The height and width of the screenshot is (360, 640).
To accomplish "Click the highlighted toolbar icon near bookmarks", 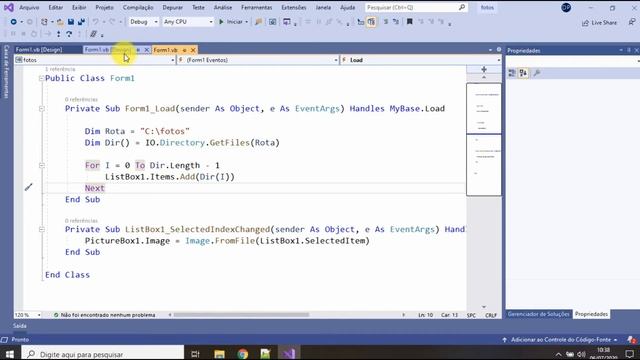I will 371,22.
